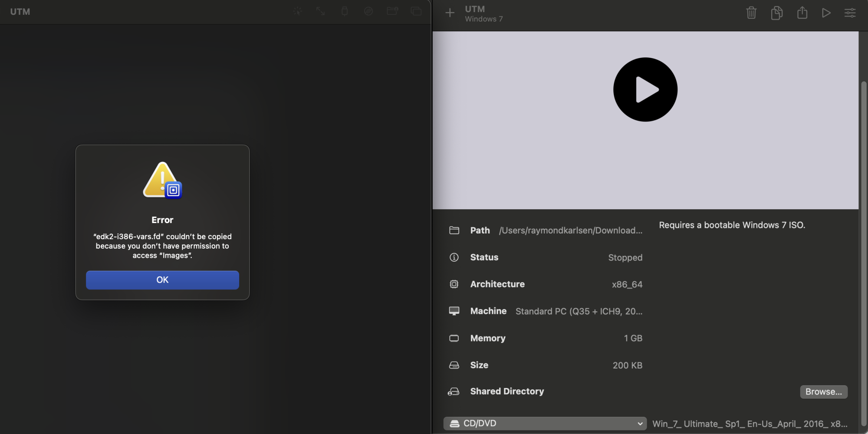Click the capture mouse cursor icon in VM toolbar
The image size is (868, 434).
(x=297, y=11)
